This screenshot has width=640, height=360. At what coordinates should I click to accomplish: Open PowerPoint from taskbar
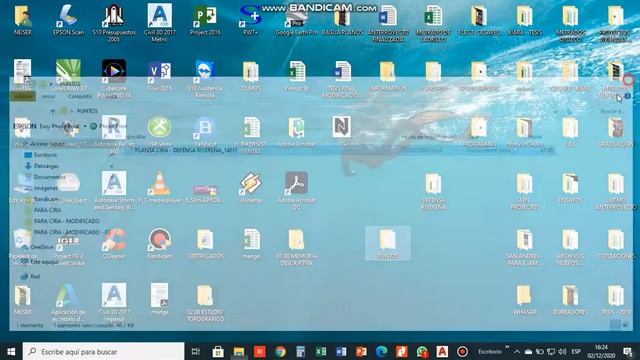[361, 351]
